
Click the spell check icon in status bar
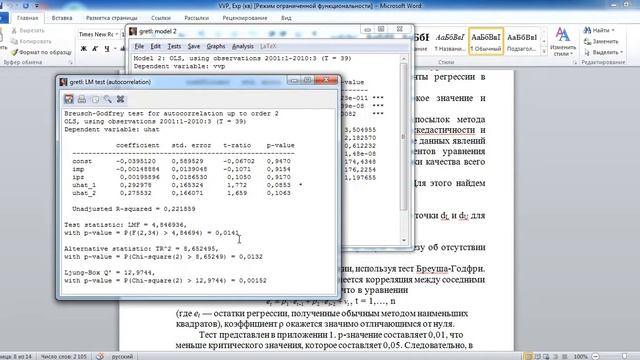[100, 356]
